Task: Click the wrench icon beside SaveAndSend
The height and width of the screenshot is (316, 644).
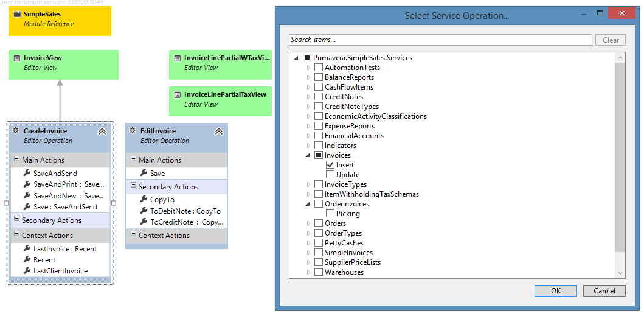Action: pyautogui.click(x=27, y=174)
